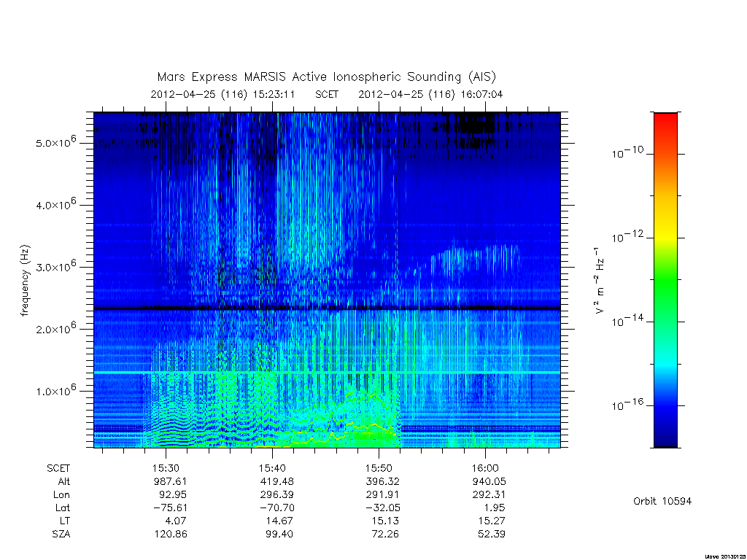Click altitude value 419.48
This screenshot has width=747, height=560.
pyautogui.click(x=276, y=481)
